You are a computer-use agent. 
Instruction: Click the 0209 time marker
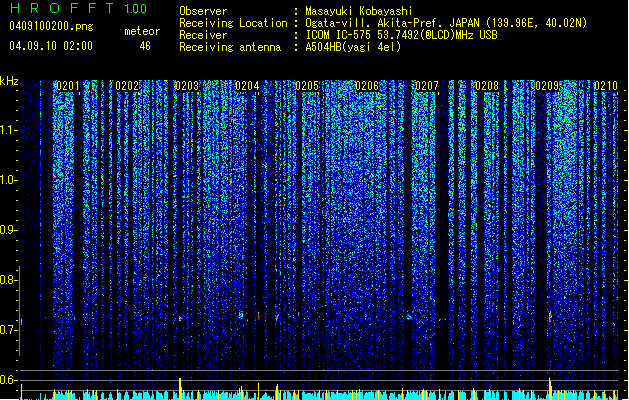(x=547, y=86)
